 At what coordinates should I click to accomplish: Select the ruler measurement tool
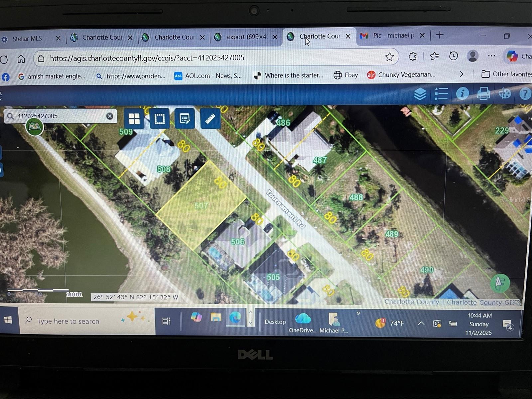[210, 118]
